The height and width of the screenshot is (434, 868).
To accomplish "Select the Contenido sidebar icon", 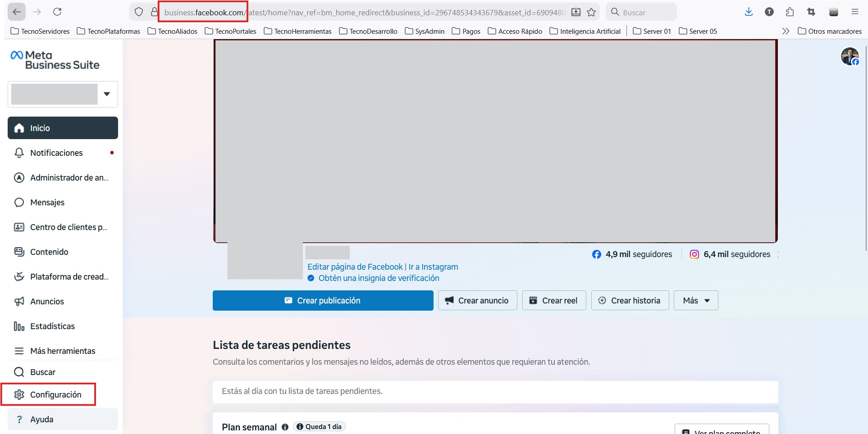I will click(x=19, y=252).
